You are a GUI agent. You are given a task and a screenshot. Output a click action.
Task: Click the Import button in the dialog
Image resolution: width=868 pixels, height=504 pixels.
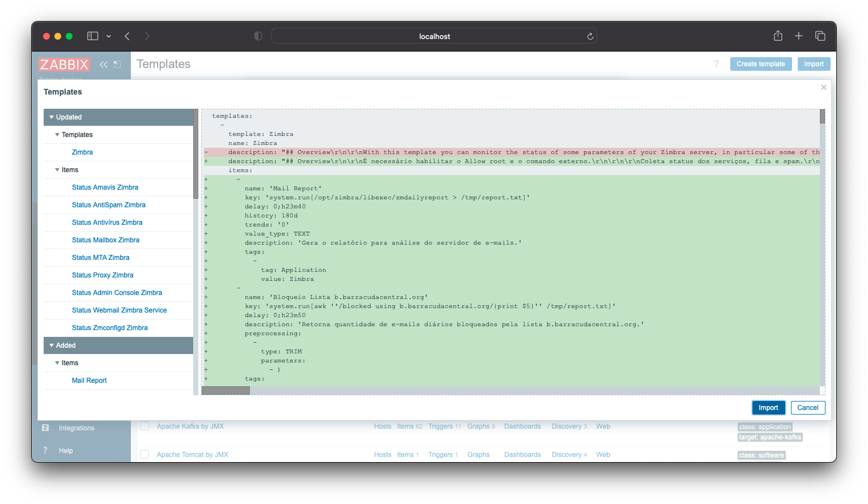(x=768, y=407)
